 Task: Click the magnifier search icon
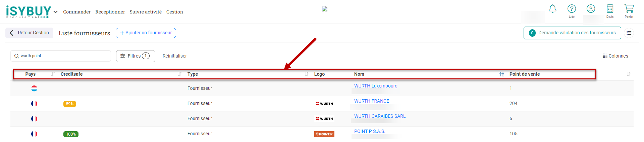point(16,56)
